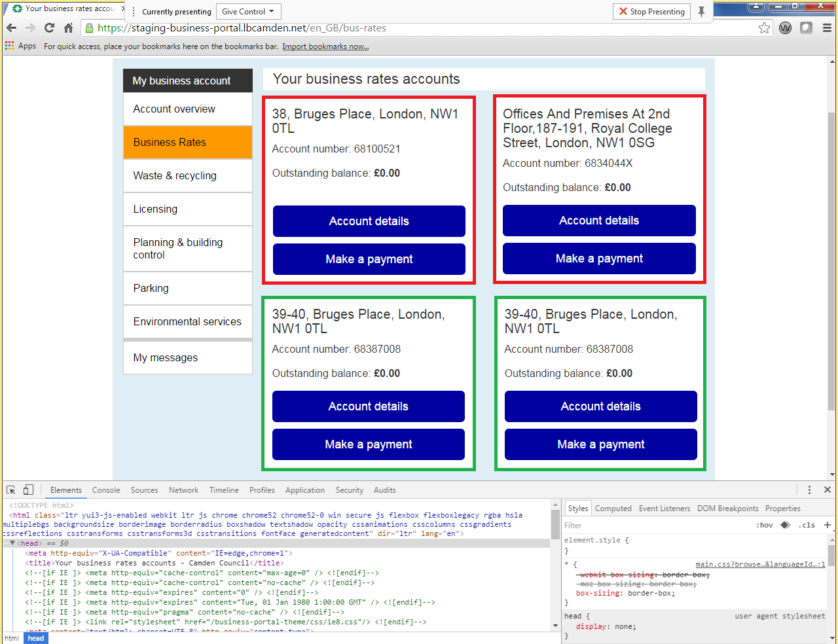
Task: Click Import bookmarks now link
Action: [325, 46]
